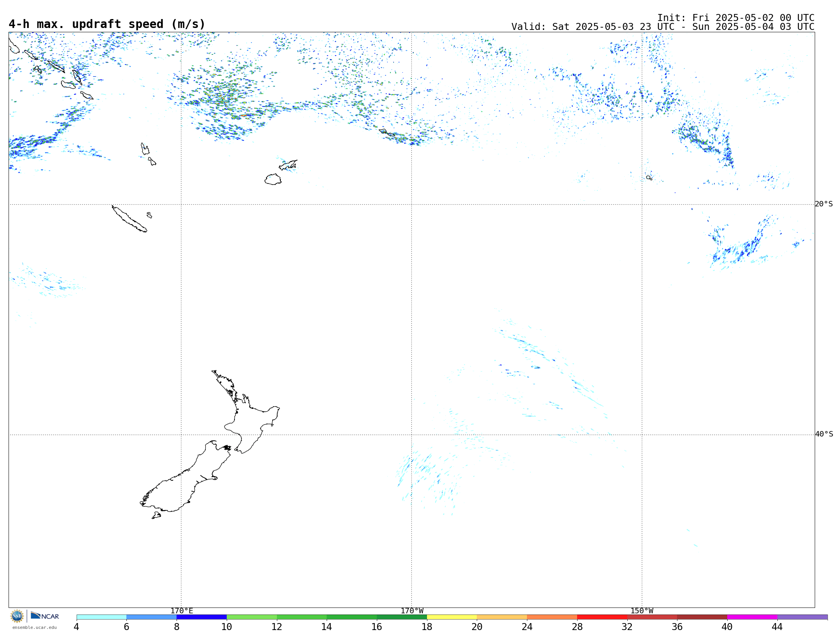Click the colorbar tick label 44
This screenshot has width=840, height=632.
click(x=777, y=627)
